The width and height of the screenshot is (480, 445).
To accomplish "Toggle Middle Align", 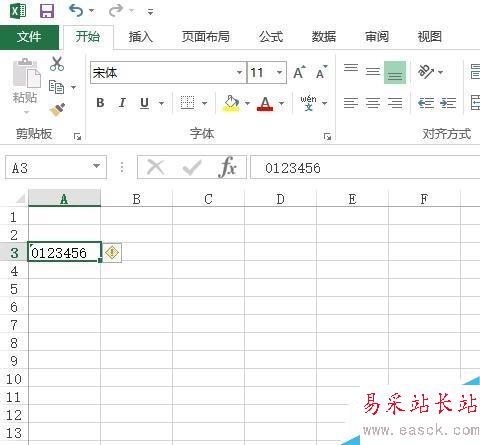I will coord(373,71).
